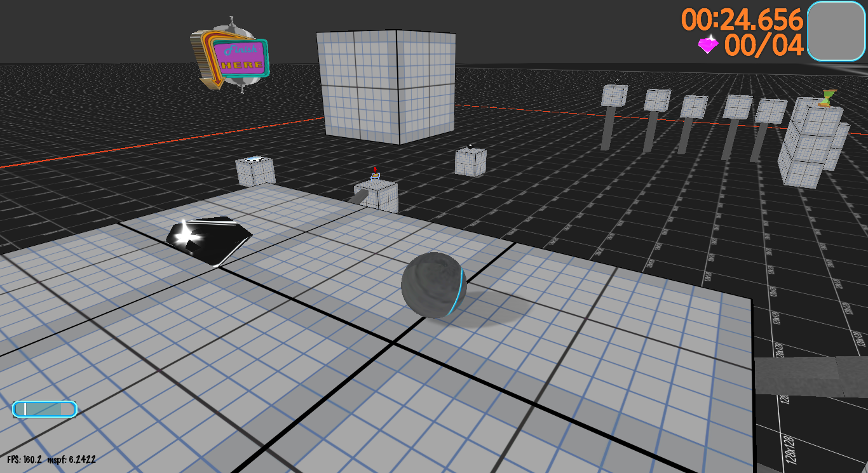868x473 pixels.
Task: Click the first pole-mounted cube with gem
Action: (x=614, y=95)
